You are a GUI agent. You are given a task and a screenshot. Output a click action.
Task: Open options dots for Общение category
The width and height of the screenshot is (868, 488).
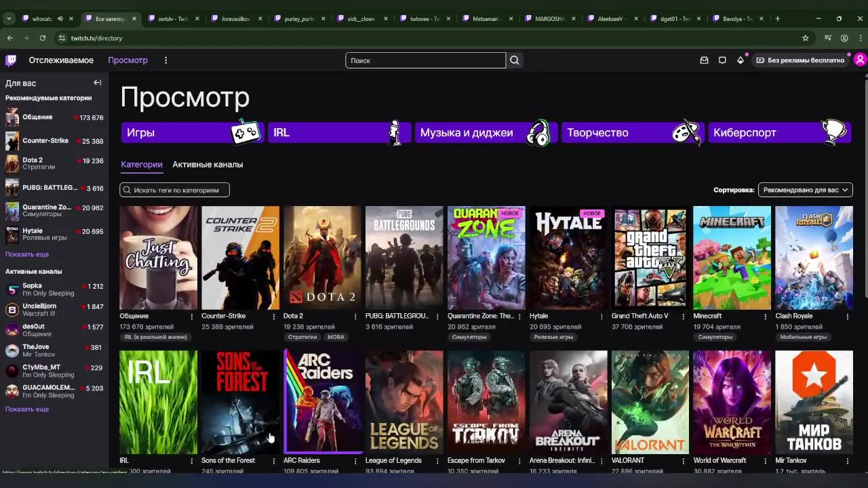coord(192,317)
